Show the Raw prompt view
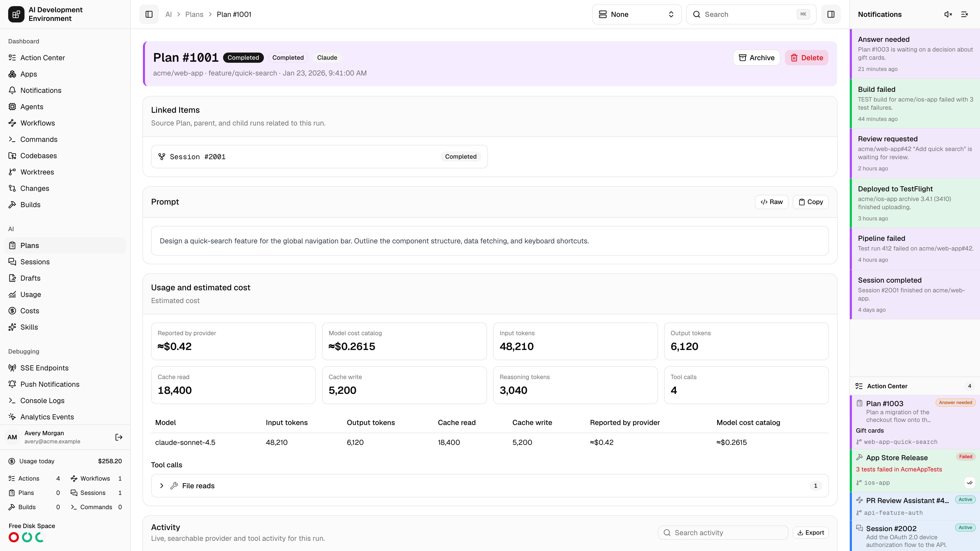This screenshot has height=551, width=980. tap(771, 202)
